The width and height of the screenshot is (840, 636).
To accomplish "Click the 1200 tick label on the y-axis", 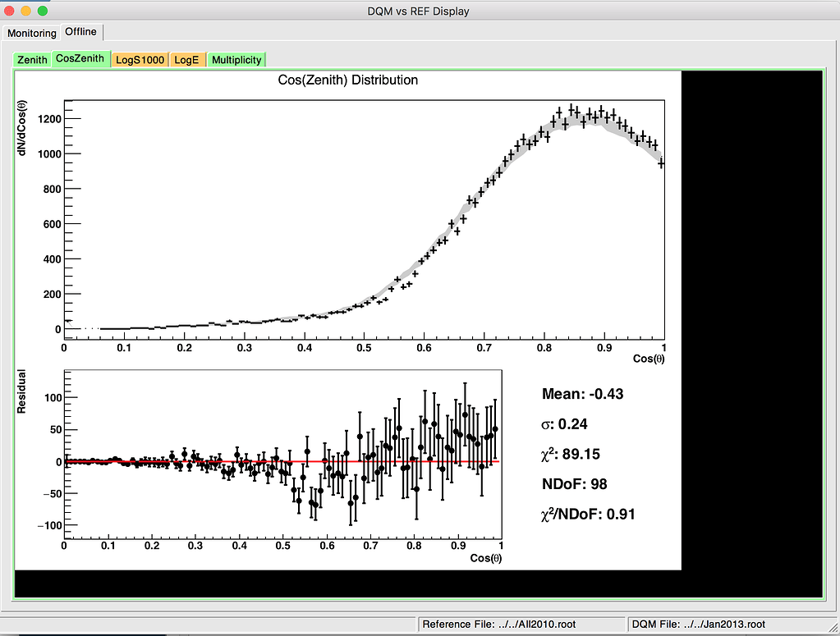I will (x=49, y=119).
